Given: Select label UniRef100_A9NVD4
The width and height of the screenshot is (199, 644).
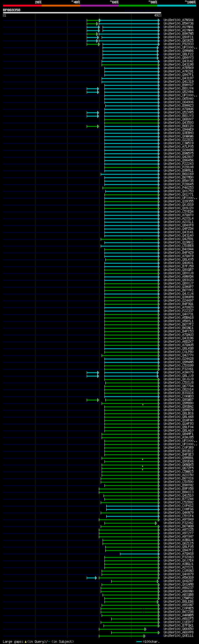Looking at the screenshot, I should point(178,277).
